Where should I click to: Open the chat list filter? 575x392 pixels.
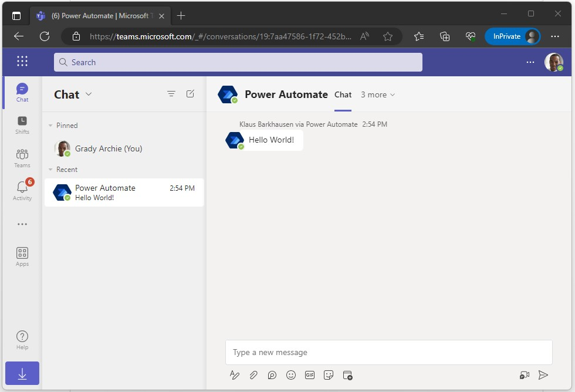click(171, 94)
